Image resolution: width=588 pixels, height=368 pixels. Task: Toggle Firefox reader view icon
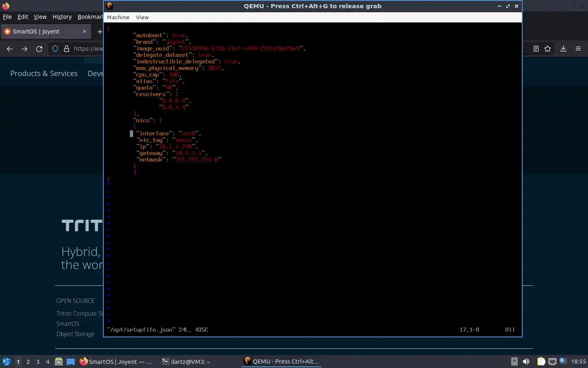click(x=536, y=49)
